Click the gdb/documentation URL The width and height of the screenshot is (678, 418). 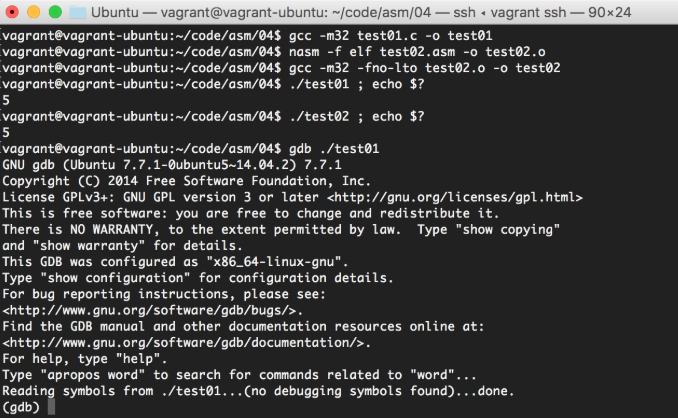(184, 343)
